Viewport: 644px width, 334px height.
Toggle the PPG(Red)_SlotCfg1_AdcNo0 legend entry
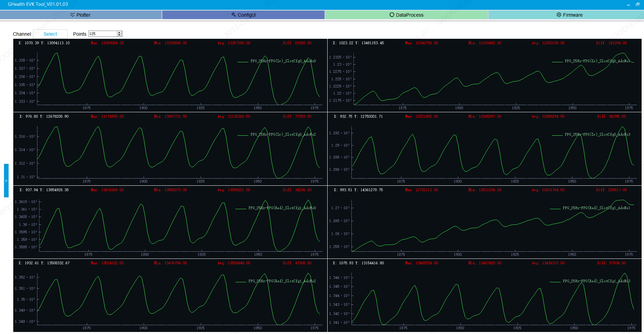coord(282,208)
